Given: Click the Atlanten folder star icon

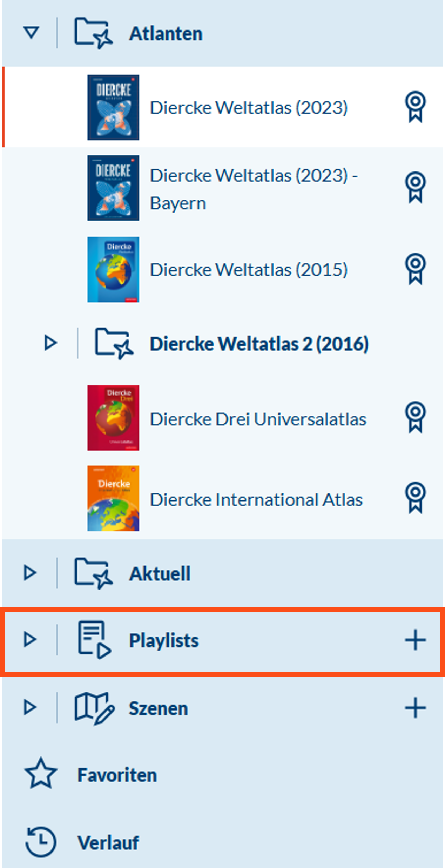Looking at the screenshot, I should (x=93, y=33).
